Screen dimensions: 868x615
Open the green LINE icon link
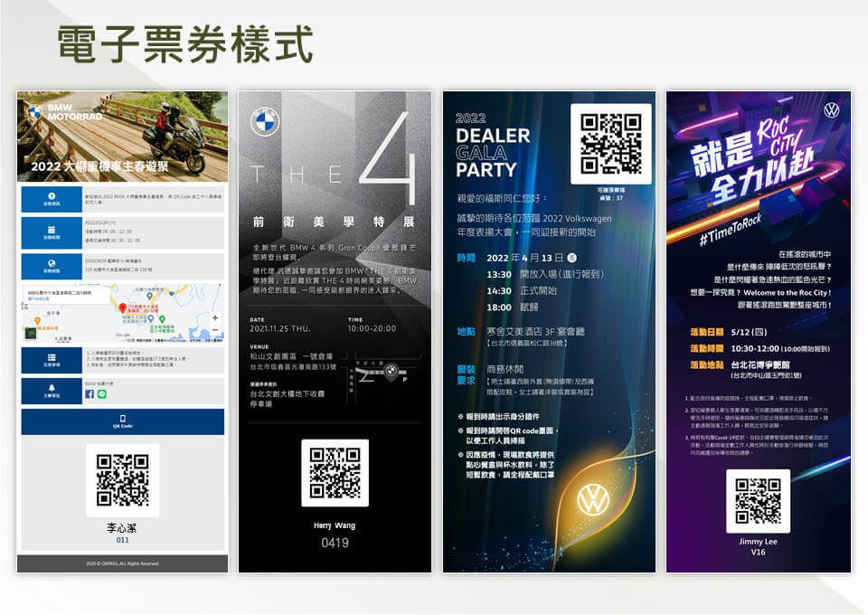[101, 394]
